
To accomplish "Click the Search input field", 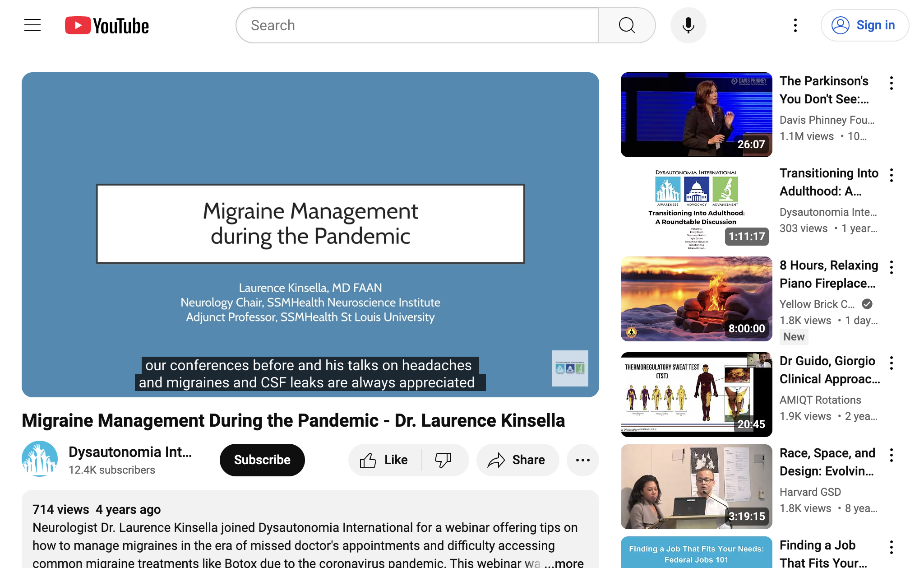I will tap(417, 25).
